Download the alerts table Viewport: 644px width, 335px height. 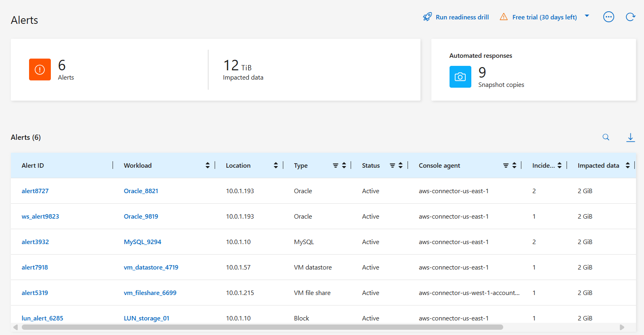click(x=630, y=137)
